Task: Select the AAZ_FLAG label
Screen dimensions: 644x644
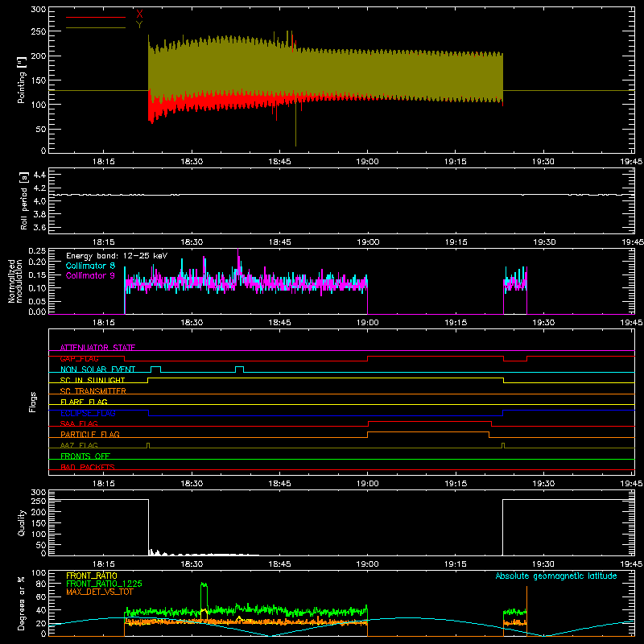Action: coord(79,445)
